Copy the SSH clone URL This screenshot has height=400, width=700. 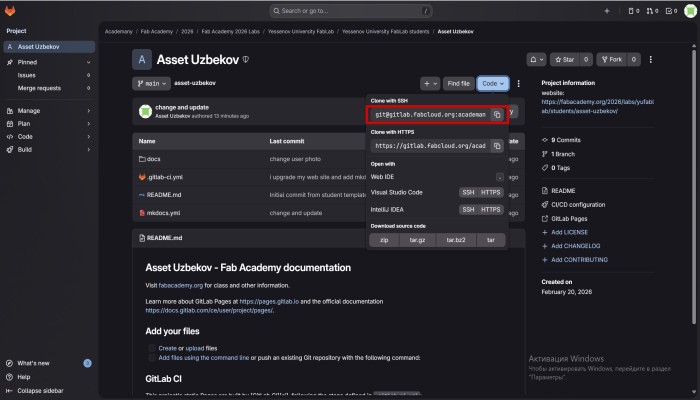click(497, 115)
